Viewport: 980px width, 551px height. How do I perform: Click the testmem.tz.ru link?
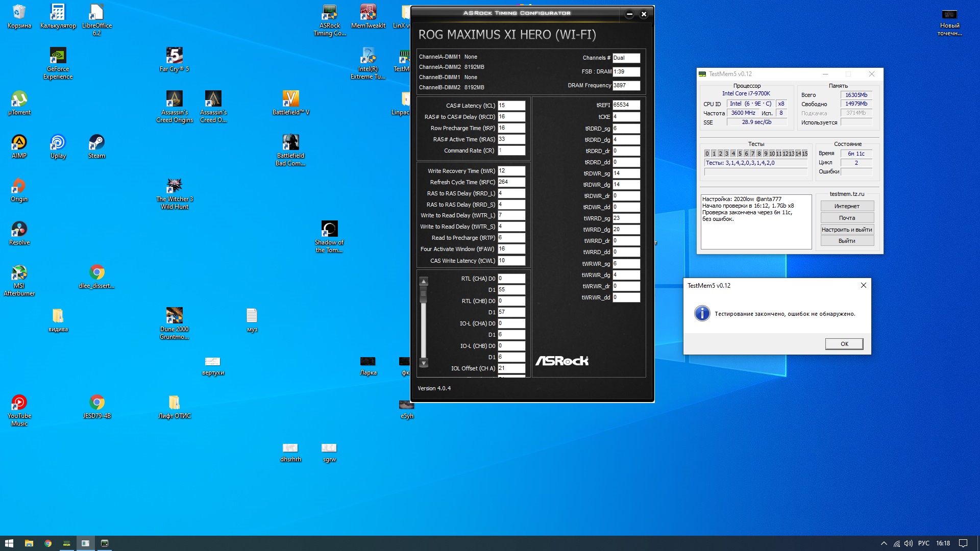(x=847, y=194)
